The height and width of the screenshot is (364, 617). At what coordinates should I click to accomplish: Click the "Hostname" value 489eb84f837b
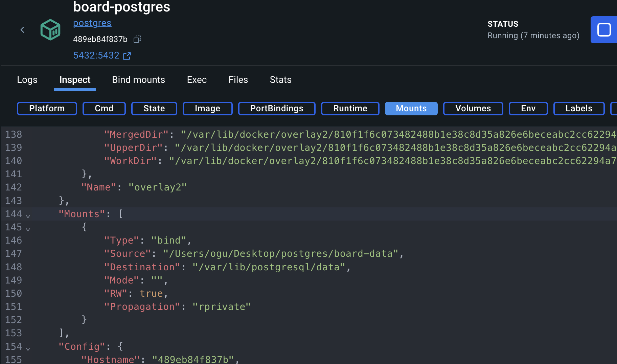pos(193,359)
